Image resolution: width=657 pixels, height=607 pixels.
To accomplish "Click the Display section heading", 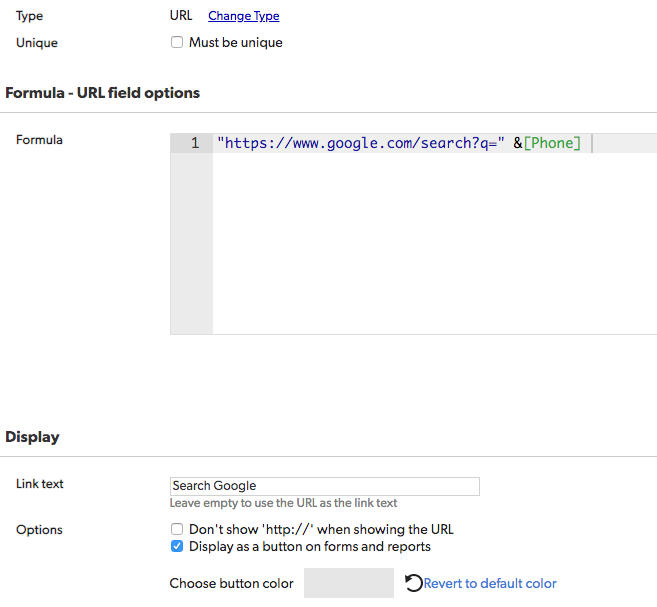I will 32,437.
